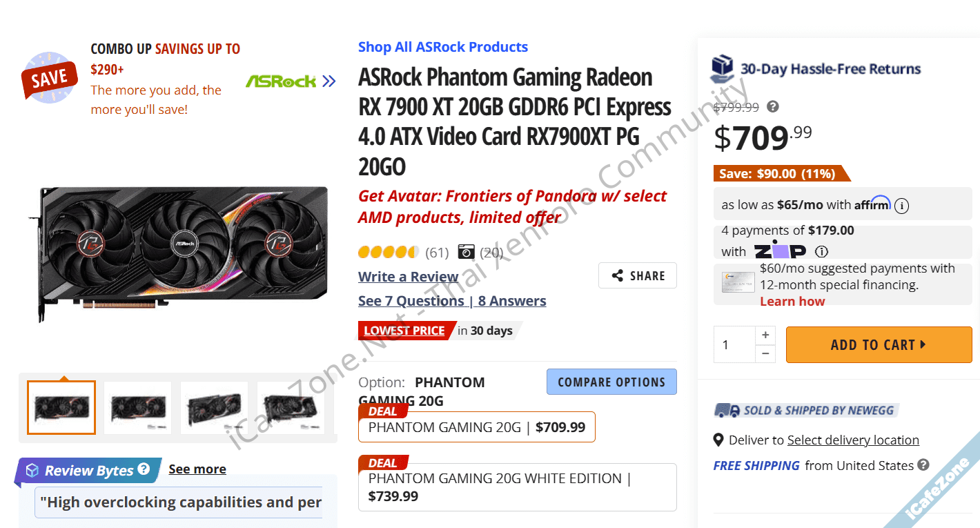Click the quantity input field

click(x=734, y=344)
